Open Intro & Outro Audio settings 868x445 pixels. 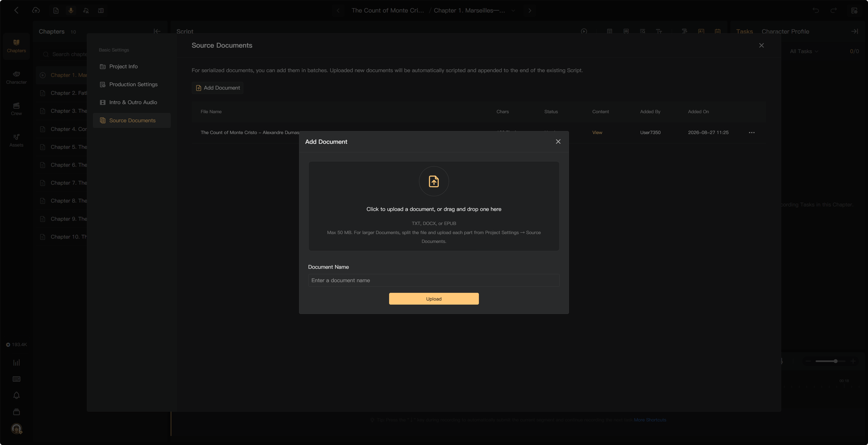[132, 102]
